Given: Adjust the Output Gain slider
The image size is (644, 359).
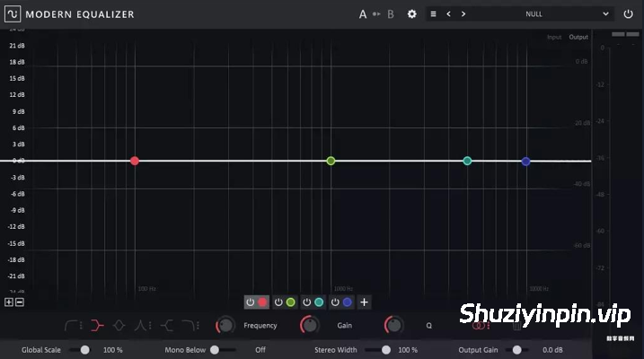Looking at the screenshot, I should (517, 350).
